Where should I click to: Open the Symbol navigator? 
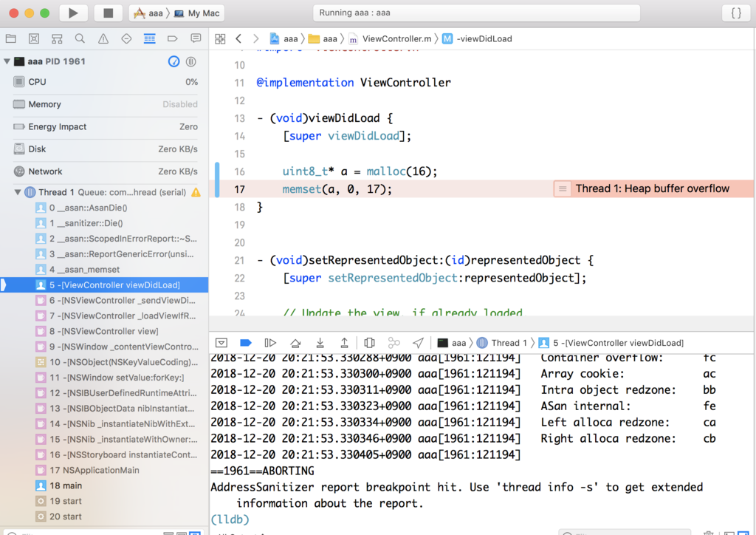57,38
